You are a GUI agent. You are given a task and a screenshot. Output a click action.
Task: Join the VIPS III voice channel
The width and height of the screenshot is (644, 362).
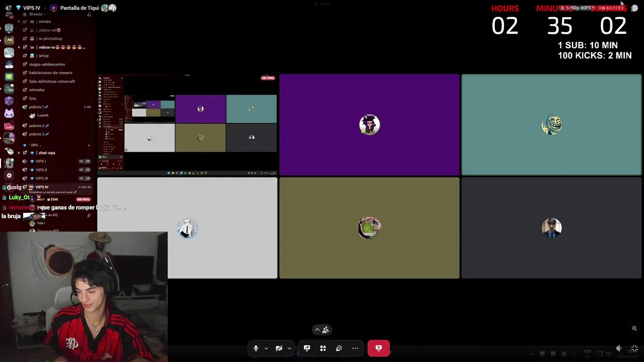click(x=56, y=178)
